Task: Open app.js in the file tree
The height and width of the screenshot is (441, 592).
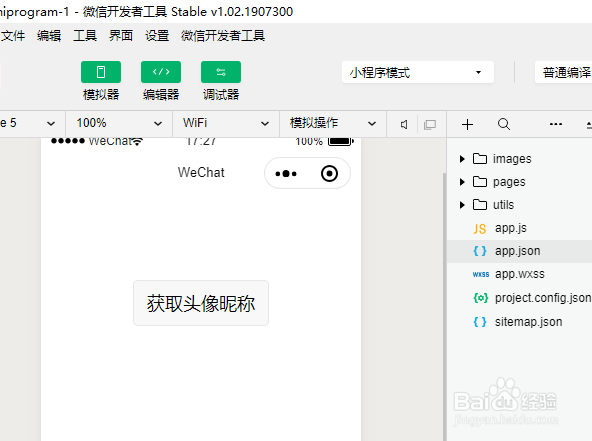Action: click(x=520, y=228)
